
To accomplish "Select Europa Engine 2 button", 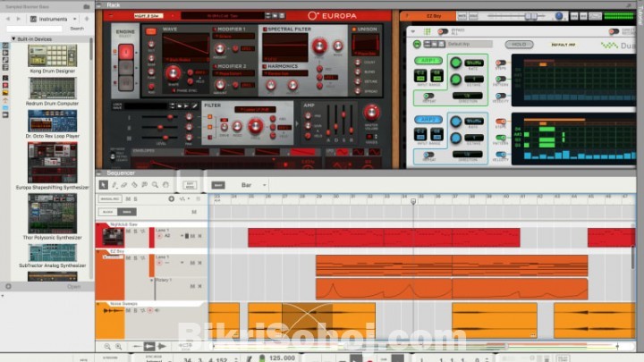I will point(126,68).
